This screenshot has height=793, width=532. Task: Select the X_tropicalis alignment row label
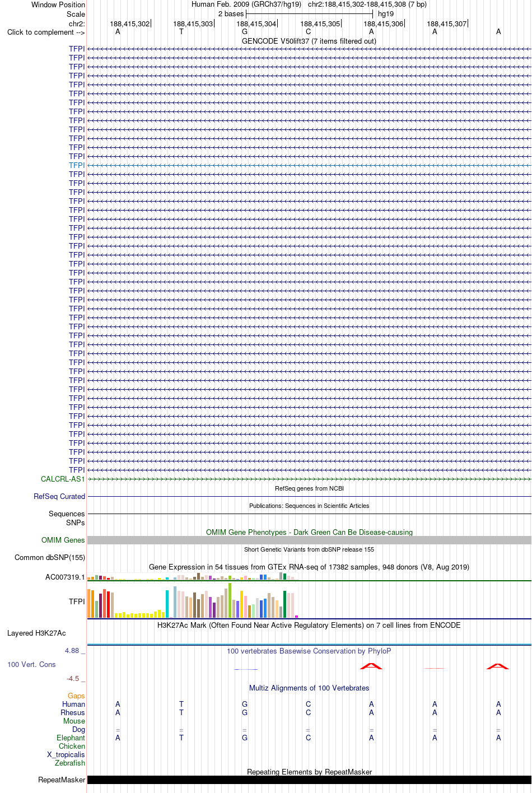(x=66, y=754)
